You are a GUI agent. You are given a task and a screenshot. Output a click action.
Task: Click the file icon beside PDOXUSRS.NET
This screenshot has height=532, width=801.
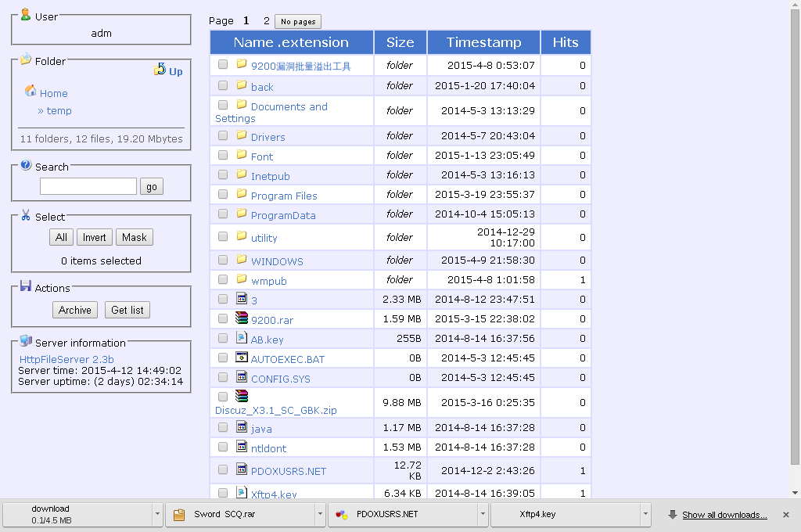(242, 469)
